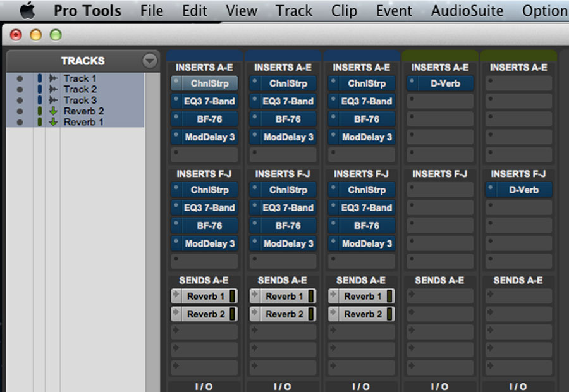
Task: Toggle Track 1 show/hide dot
Action: pos(20,78)
